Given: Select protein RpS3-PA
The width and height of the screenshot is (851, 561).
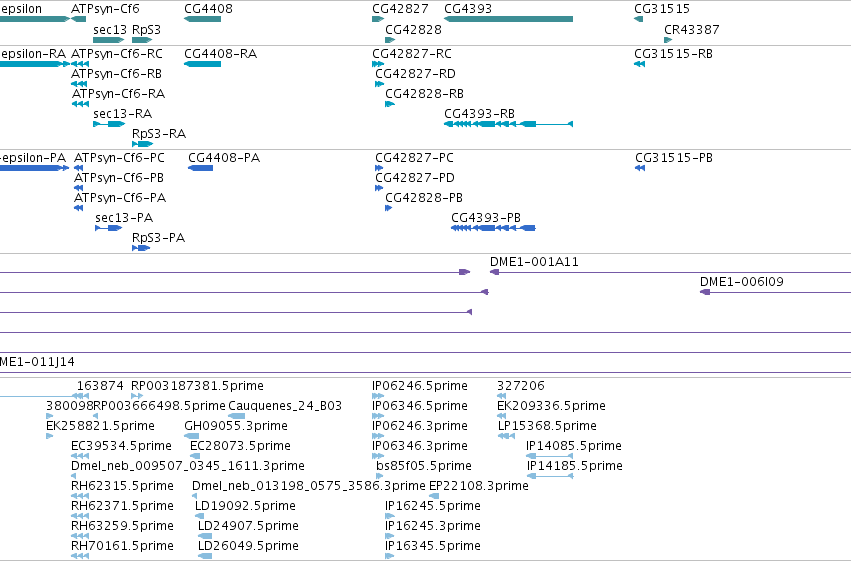Looking at the screenshot, I should [x=158, y=238].
